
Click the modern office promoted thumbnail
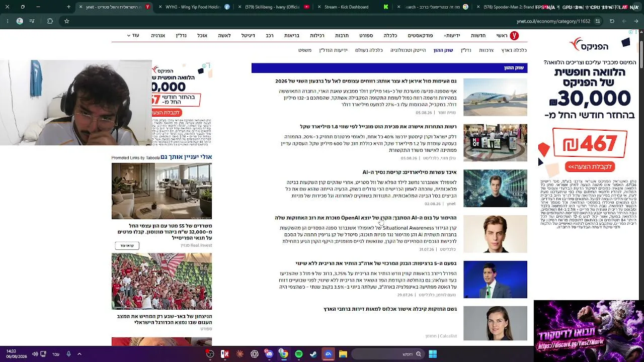(x=162, y=191)
